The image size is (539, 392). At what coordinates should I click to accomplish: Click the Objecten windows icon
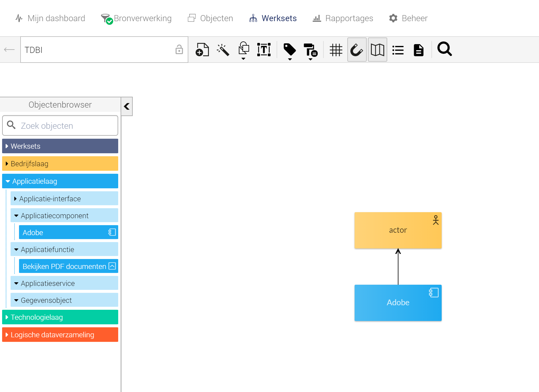(x=192, y=18)
